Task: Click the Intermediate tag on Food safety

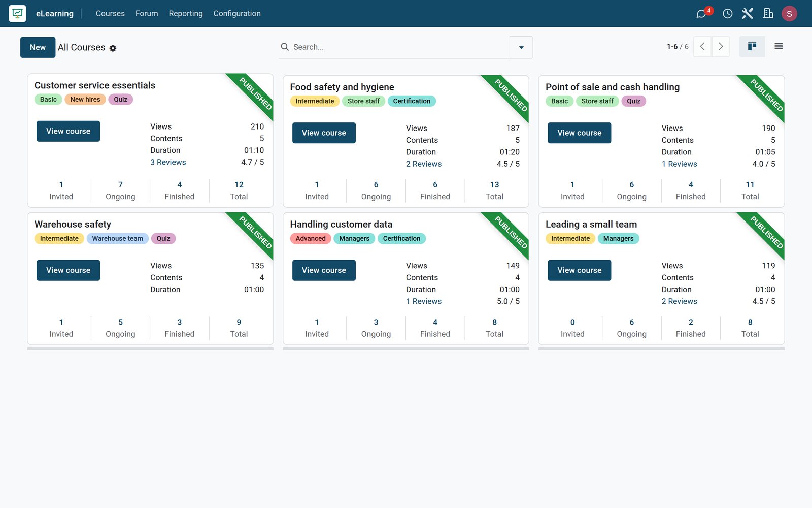Action: tap(315, 101)
